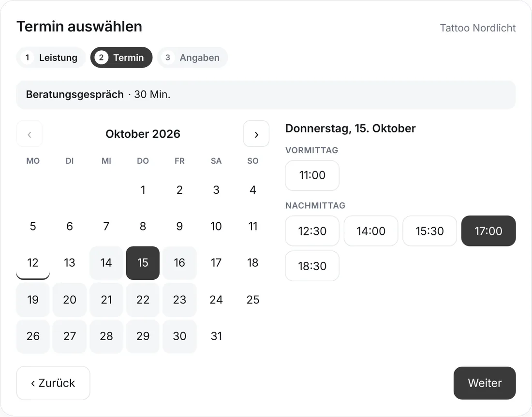The image size is (532, 417).
Task: Choose the 15:30 time slot
Action: click(x=430, y=231)
